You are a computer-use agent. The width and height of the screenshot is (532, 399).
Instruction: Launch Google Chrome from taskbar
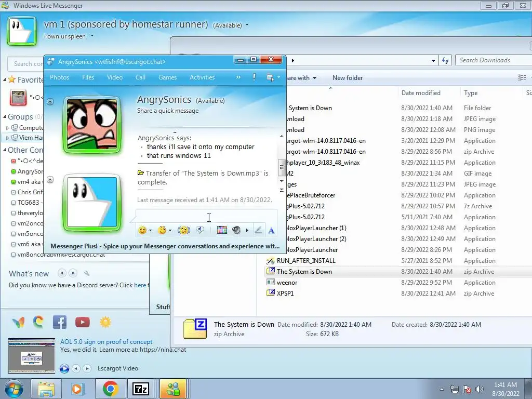pos(110,389)
